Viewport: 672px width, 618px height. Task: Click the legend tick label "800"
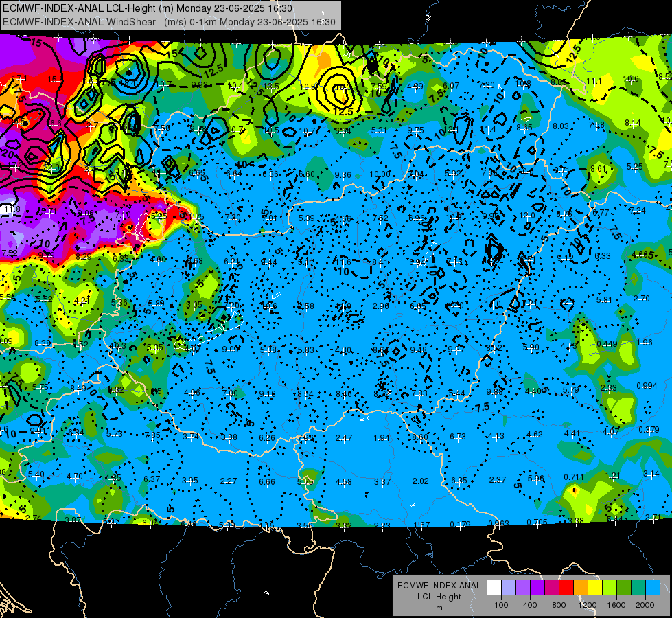click(559, 605)
